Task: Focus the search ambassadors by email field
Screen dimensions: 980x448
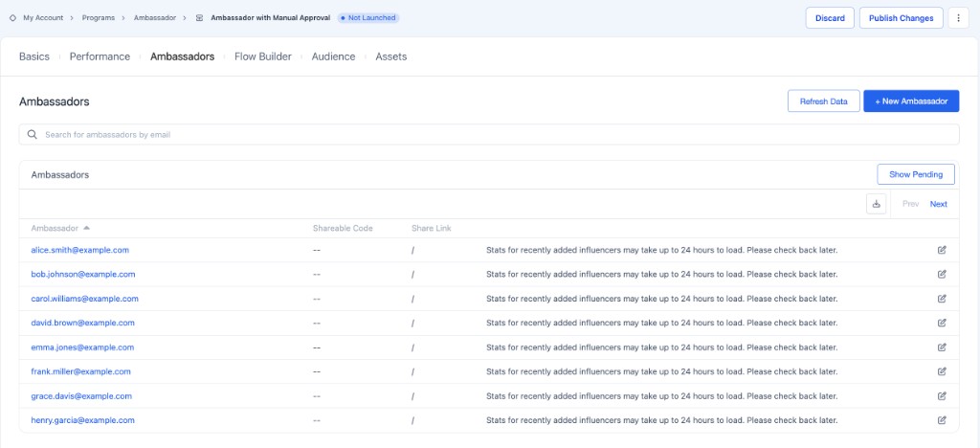Action: [489, 134]
